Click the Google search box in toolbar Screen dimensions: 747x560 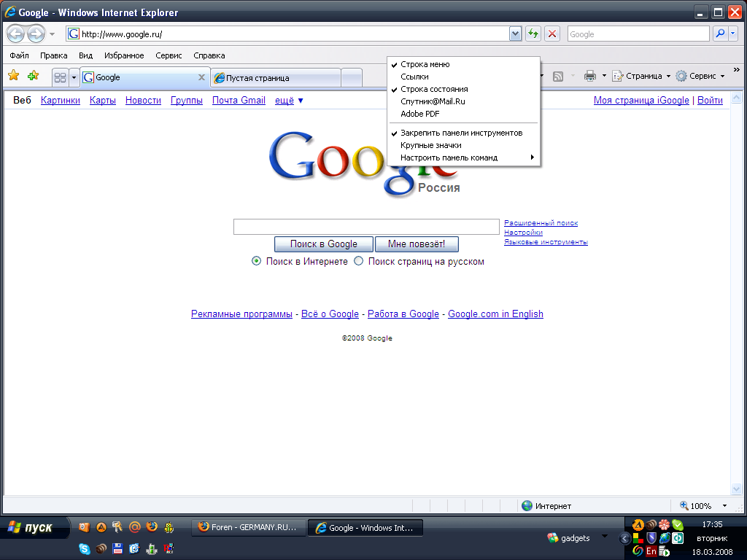tap(638, 34)
